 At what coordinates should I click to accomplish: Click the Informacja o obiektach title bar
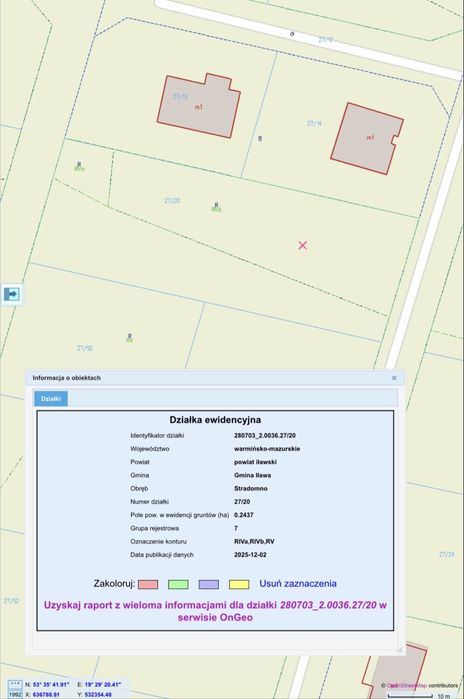pyautogui.click(x=215, y=378)
